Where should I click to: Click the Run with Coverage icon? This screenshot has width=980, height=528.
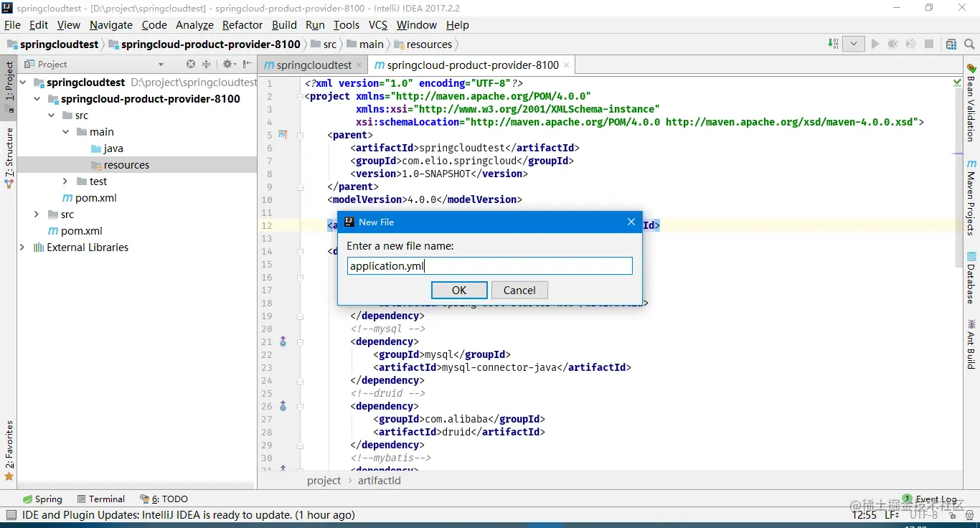point(911,44)
